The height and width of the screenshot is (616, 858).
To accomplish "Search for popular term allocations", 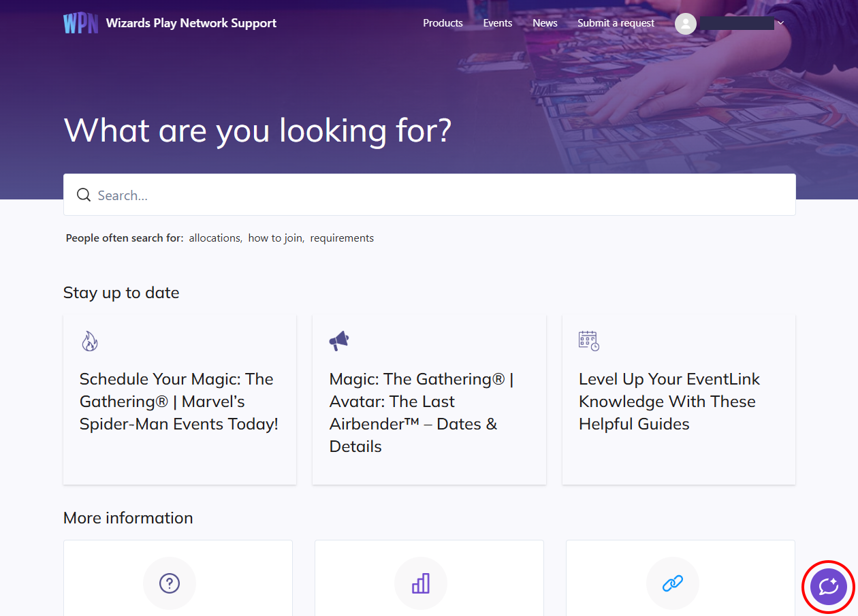I will [x=215, y=238].
